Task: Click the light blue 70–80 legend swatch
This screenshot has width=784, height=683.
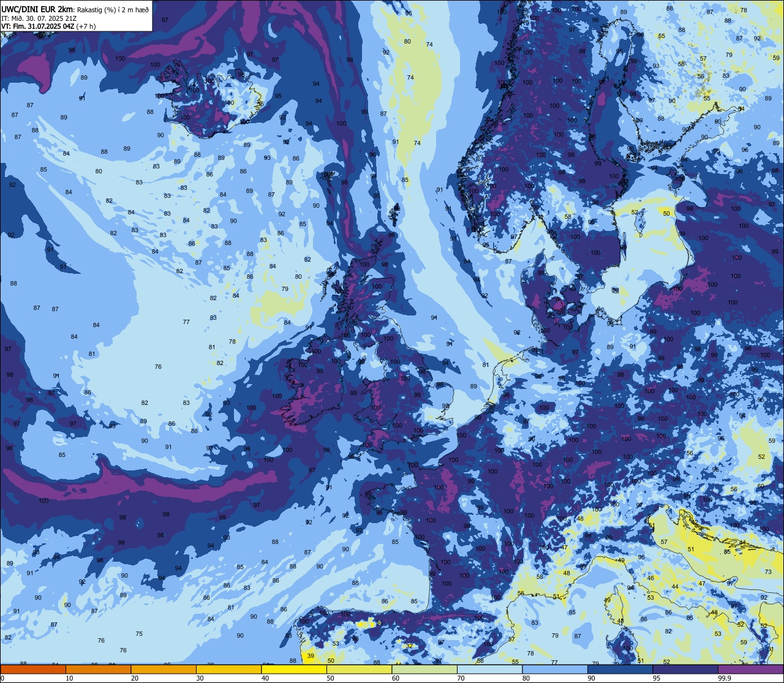Action: [489, 669]
